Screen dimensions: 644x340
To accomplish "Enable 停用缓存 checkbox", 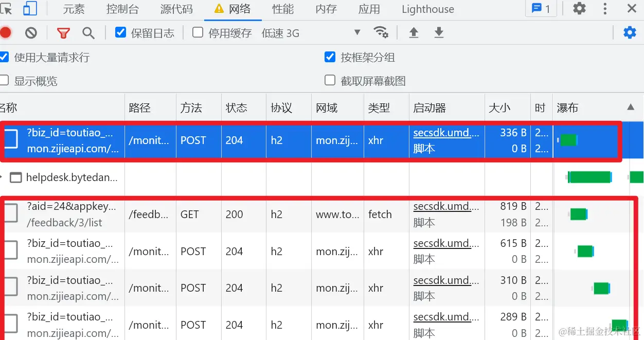I will (198, 32).
